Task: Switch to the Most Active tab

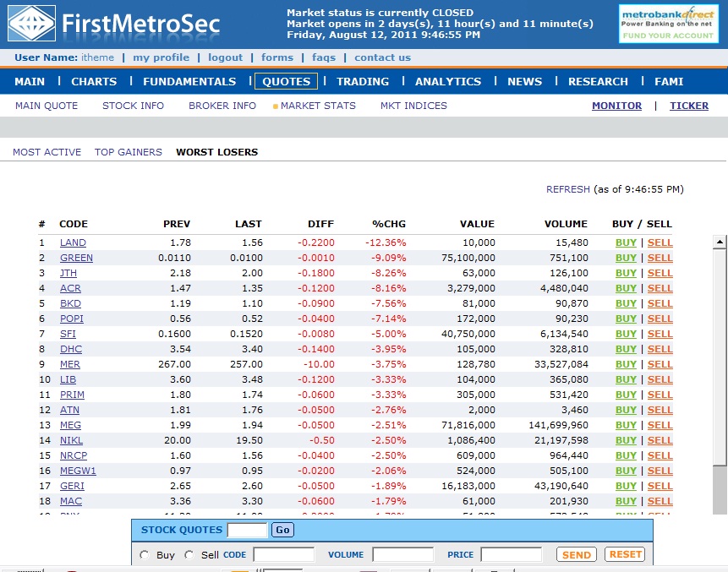Action: click(x=47, y=152)
